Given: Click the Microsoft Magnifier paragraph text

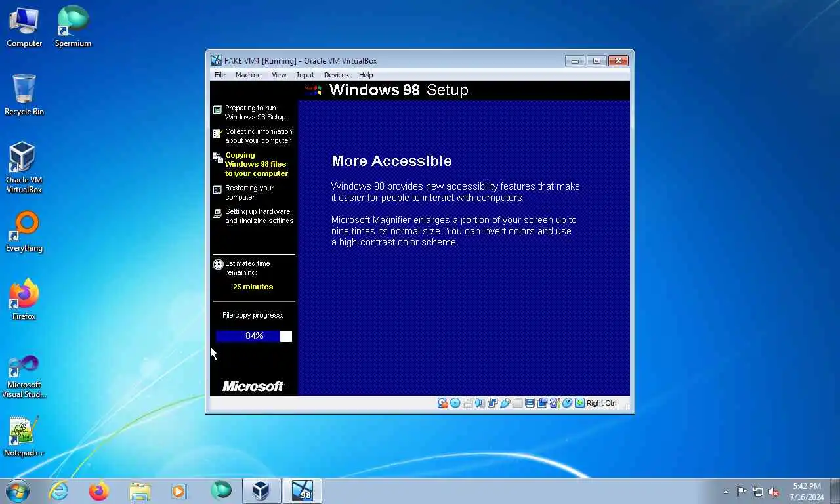Looking at the screenshot, I should pyautogui.click(x=453, y=231).
